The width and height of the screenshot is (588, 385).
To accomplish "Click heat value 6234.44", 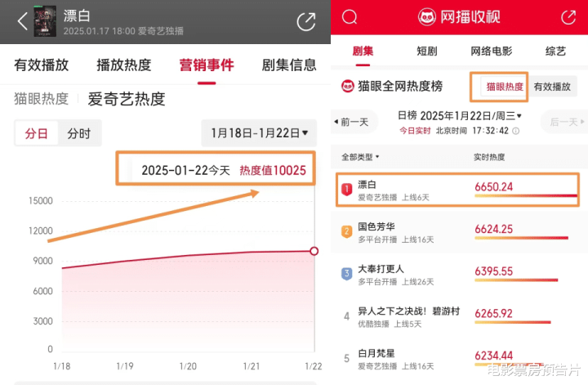I will (x=493, y=356).
